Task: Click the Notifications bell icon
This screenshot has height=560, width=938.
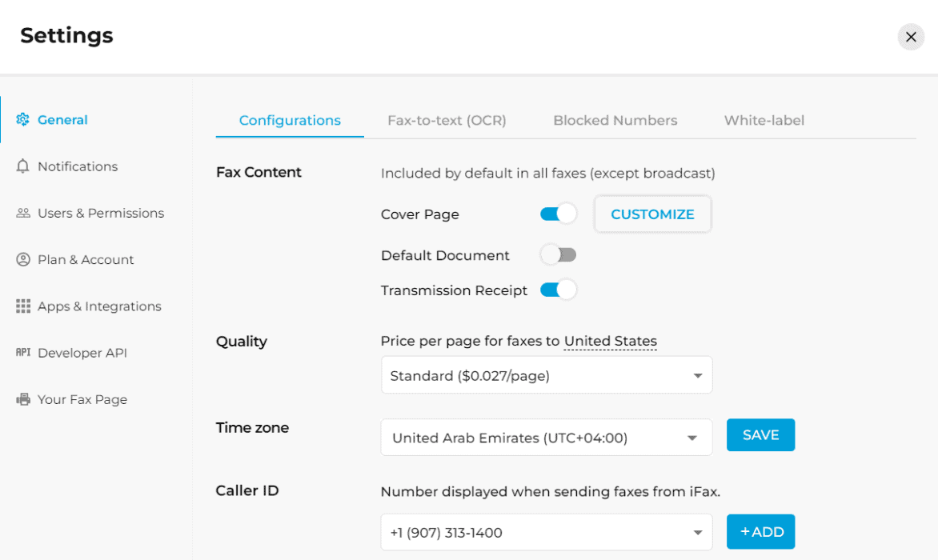Action: point(22,166)
